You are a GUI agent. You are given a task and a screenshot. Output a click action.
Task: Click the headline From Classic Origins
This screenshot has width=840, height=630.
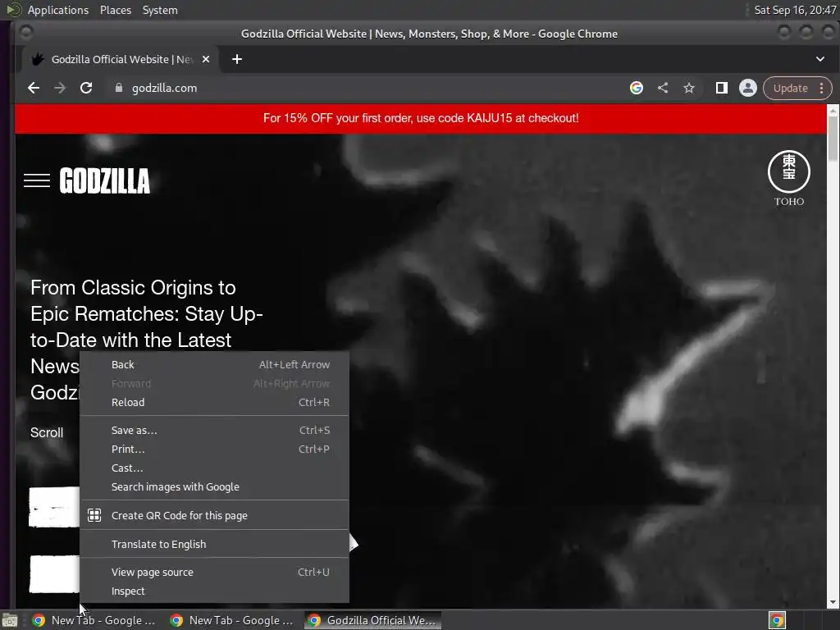point(146,340)
